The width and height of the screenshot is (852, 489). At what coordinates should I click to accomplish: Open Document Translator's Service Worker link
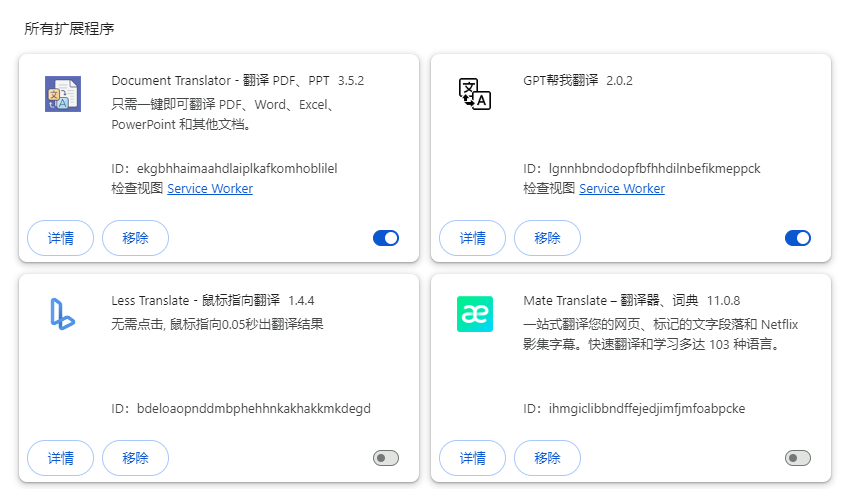coord(210,188)
